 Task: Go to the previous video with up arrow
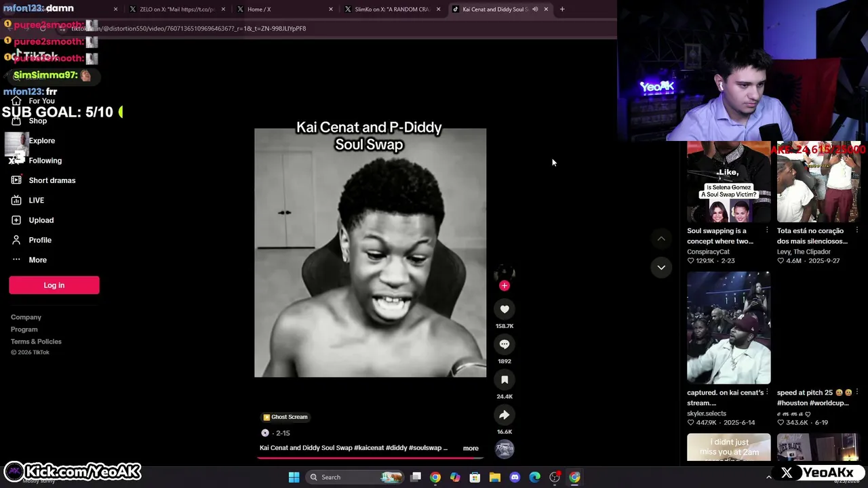click(661, 239)
